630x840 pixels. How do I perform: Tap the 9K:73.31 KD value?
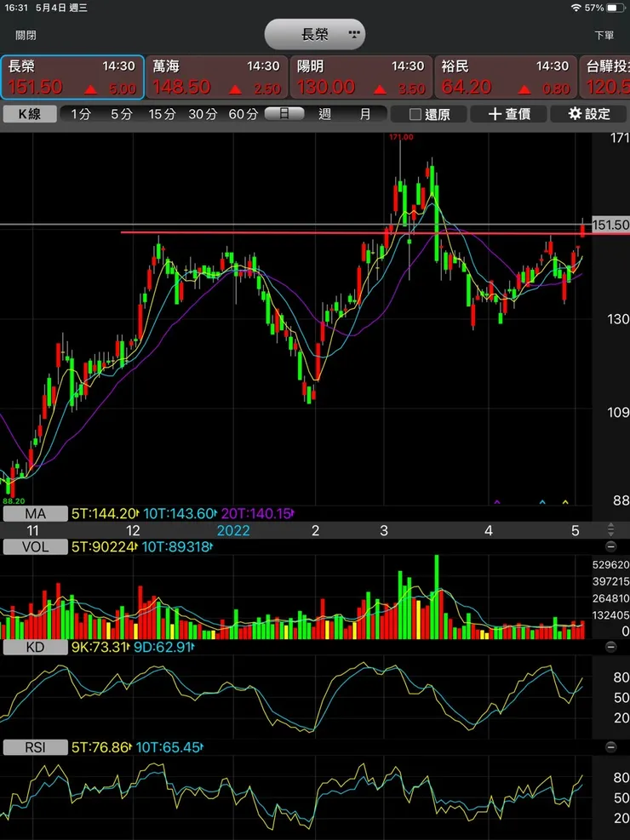(100, 647)
